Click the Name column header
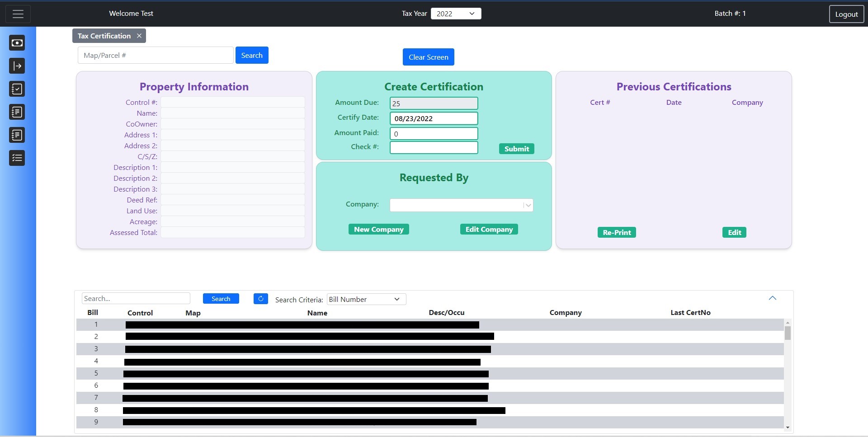 [x=317, y=313]
